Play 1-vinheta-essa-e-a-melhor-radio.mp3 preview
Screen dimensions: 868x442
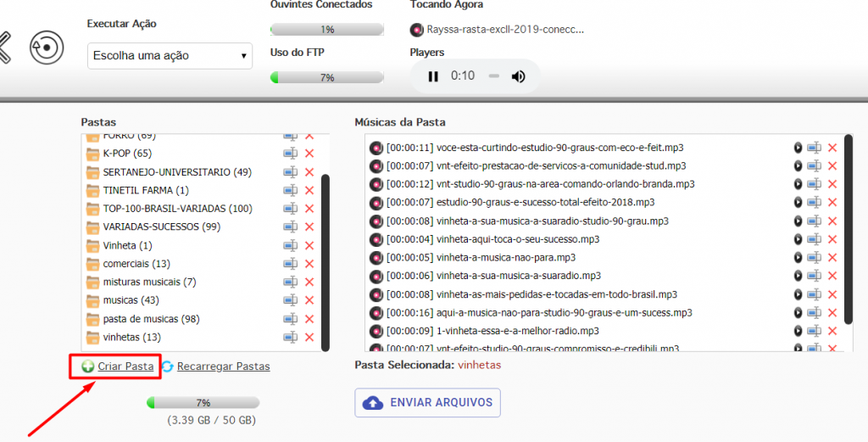click(x=798, y=331)
